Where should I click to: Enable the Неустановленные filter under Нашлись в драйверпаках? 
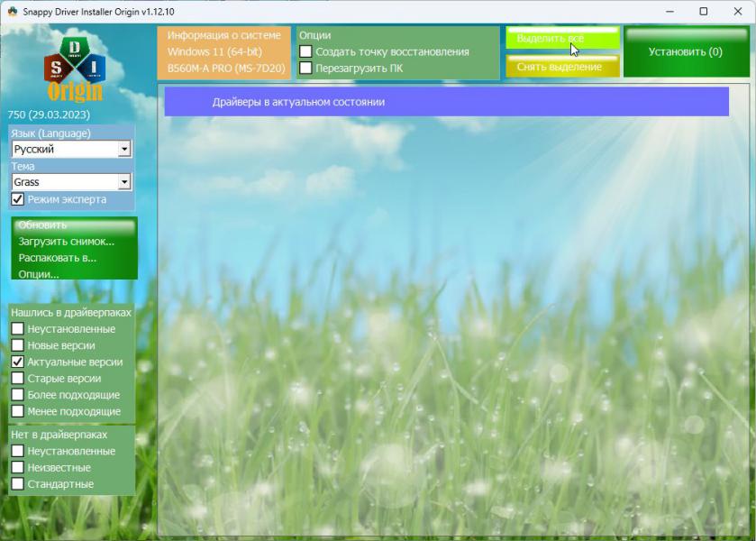18,329
